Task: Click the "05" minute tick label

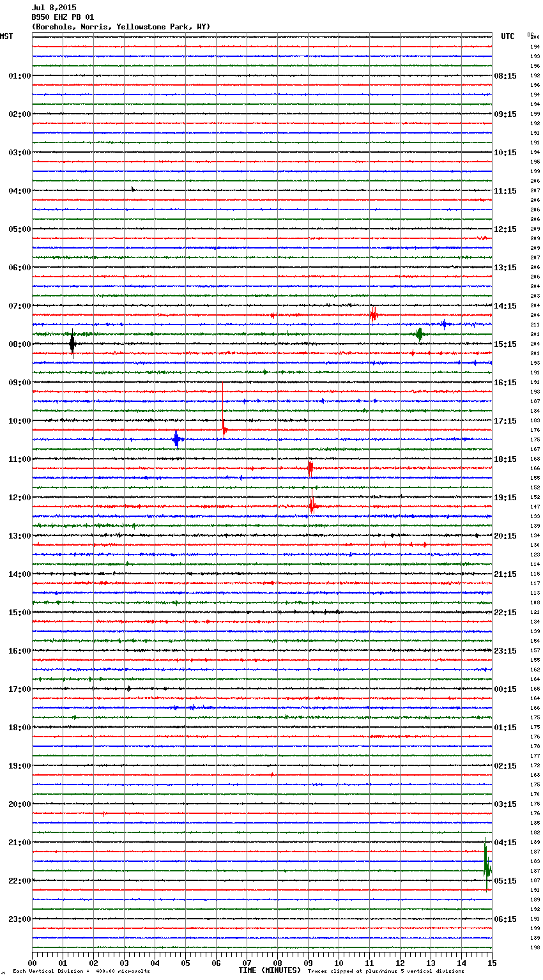Action: (x=186, y=963)
